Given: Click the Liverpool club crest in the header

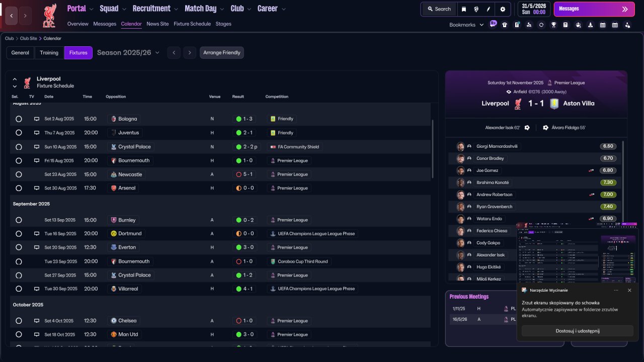Looking at the screenshot, I should pos(49,15).
